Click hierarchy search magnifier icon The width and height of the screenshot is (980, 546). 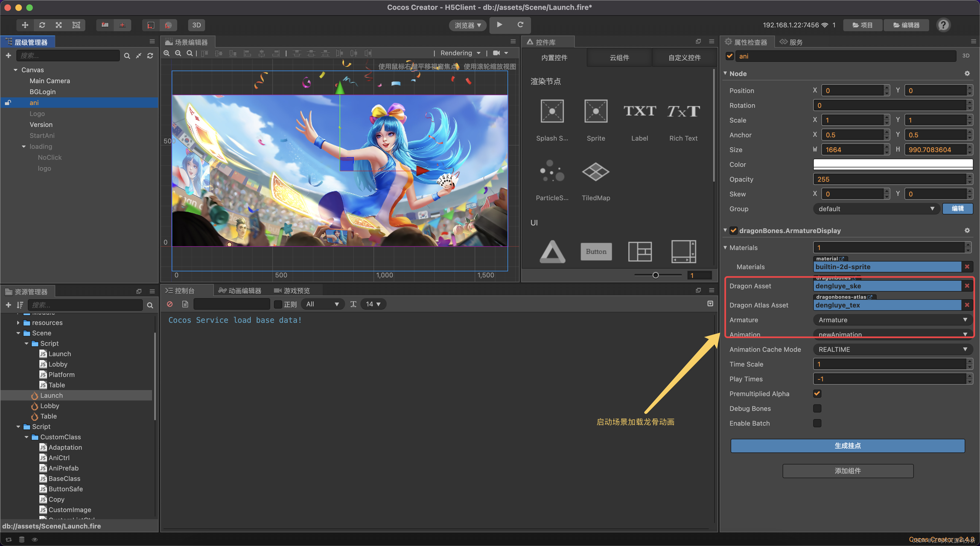[127, 56]
